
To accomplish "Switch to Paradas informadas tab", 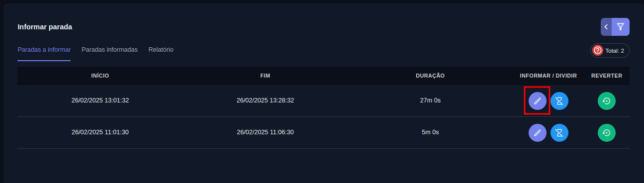I will 109,50.
